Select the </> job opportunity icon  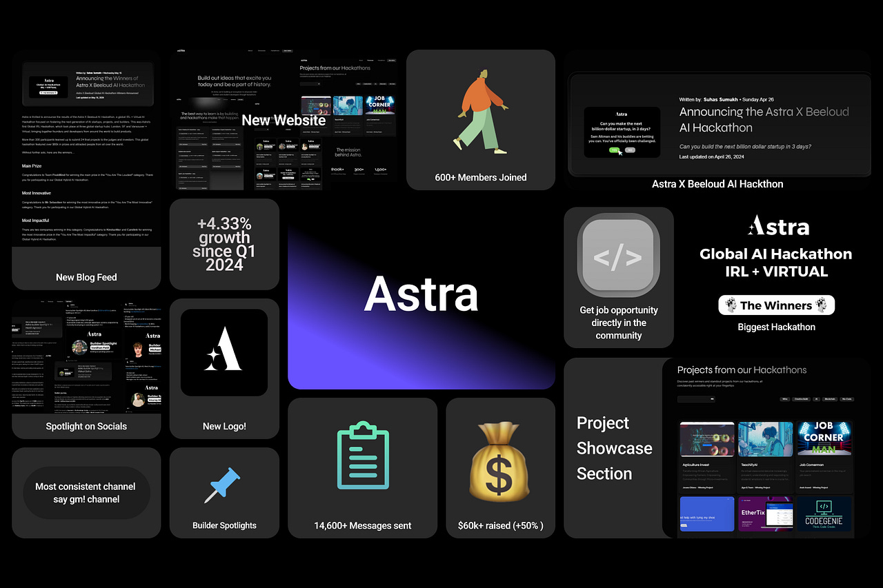[618, 254]
